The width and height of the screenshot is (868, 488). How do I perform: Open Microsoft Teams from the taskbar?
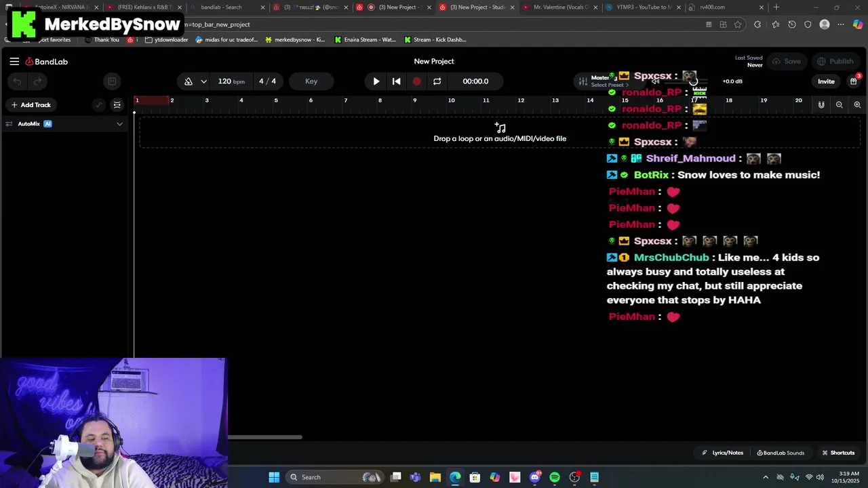415,477
